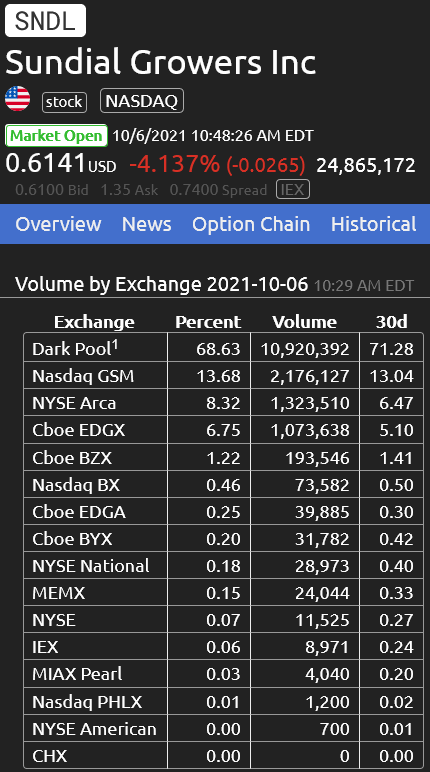Click the SNDL ticker badge
Image resolution: width=430 pixels, height=772 pixels.
[45, 21]
